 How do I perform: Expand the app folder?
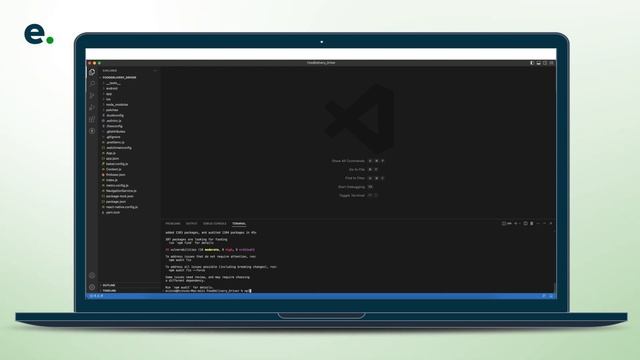(x=109, y=94)
